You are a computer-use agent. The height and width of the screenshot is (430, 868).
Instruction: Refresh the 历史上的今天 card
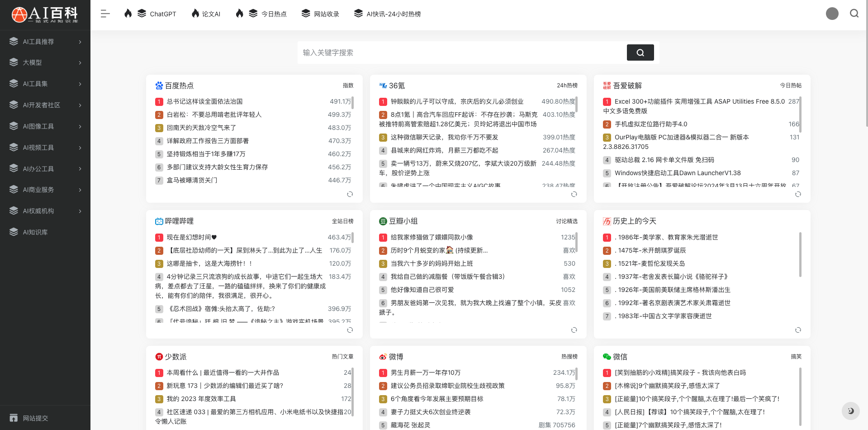(798, 330)
